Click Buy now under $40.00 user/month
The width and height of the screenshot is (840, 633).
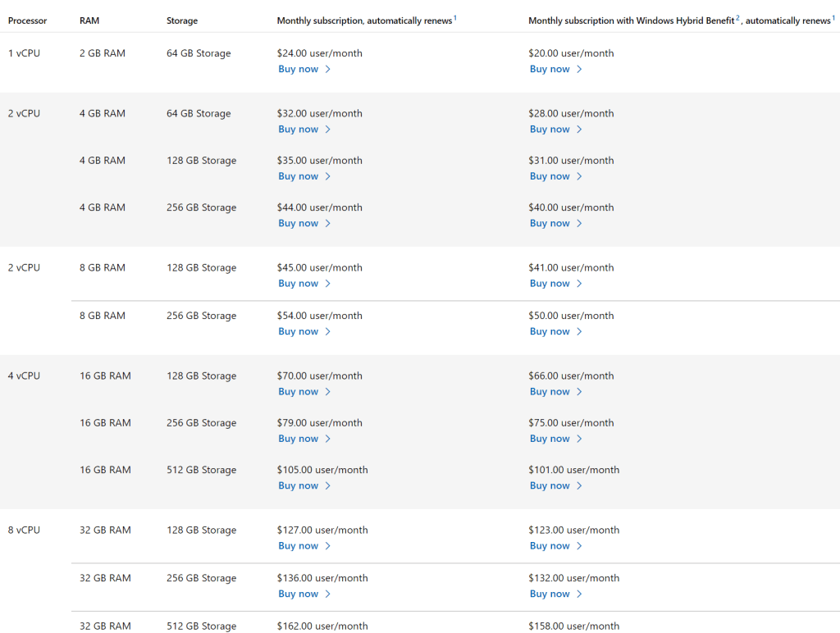550,223
